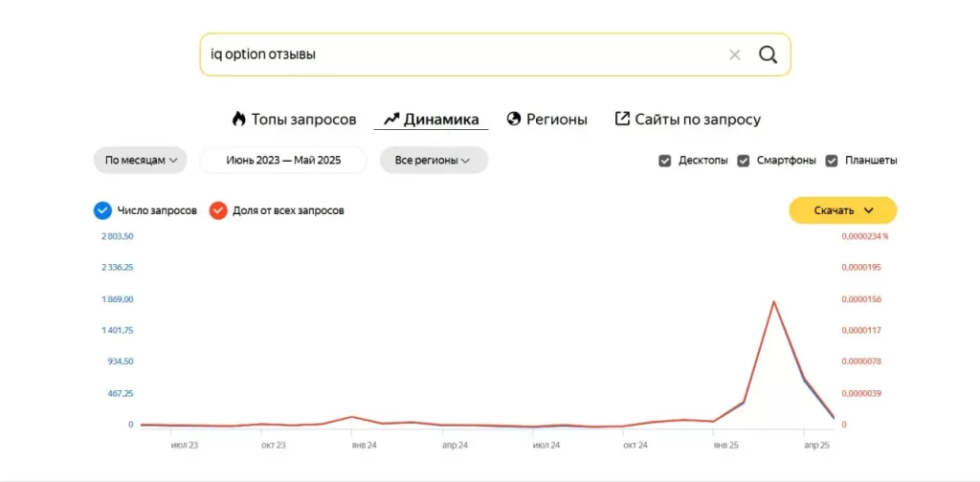The height and width of the screenshot is (482, 980).
Task: Expand the По месяцам period dropdown
Action: 141,160
